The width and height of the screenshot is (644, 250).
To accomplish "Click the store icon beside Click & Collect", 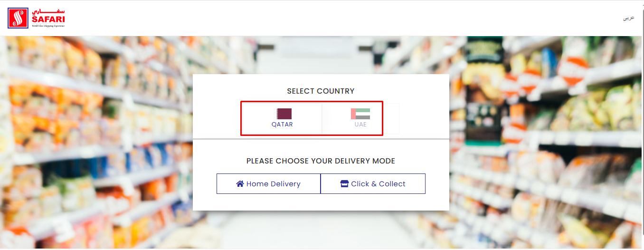I will [x=345, y=183].
